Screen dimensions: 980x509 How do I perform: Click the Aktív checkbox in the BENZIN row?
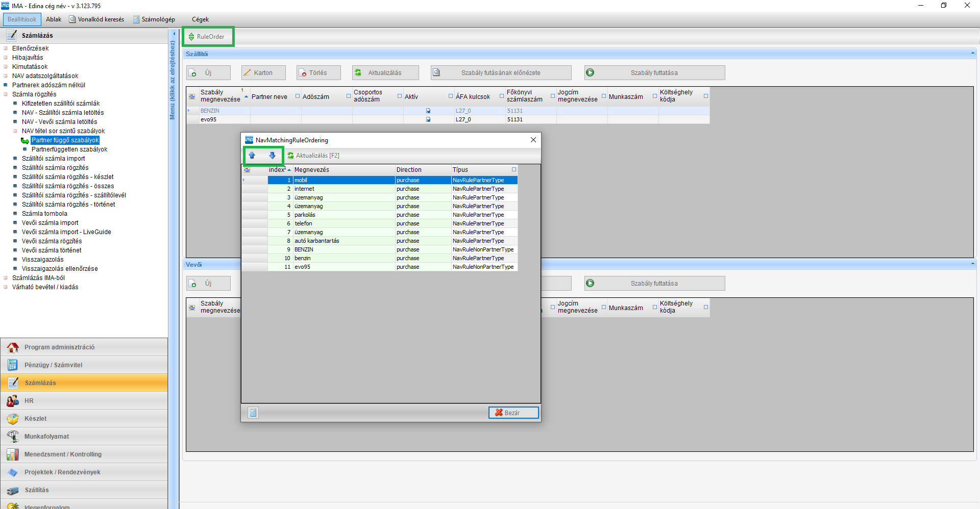(428, 111)
